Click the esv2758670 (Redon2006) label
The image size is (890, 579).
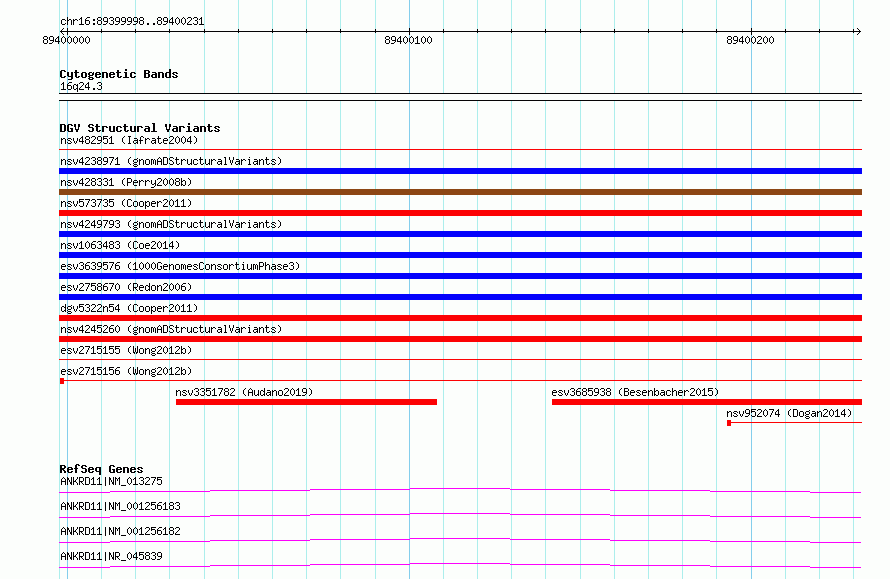[x=126, y=287]
